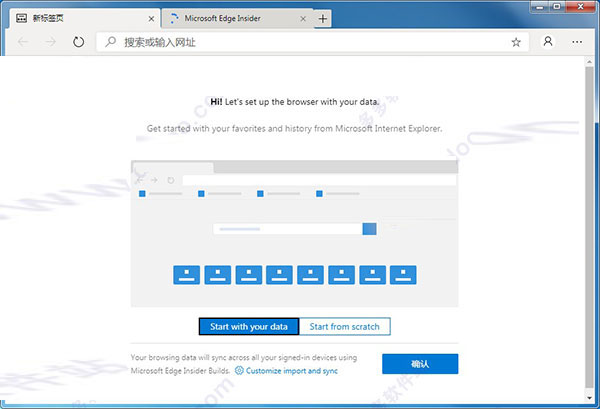Open Customize import and sync link

(292, 371)
